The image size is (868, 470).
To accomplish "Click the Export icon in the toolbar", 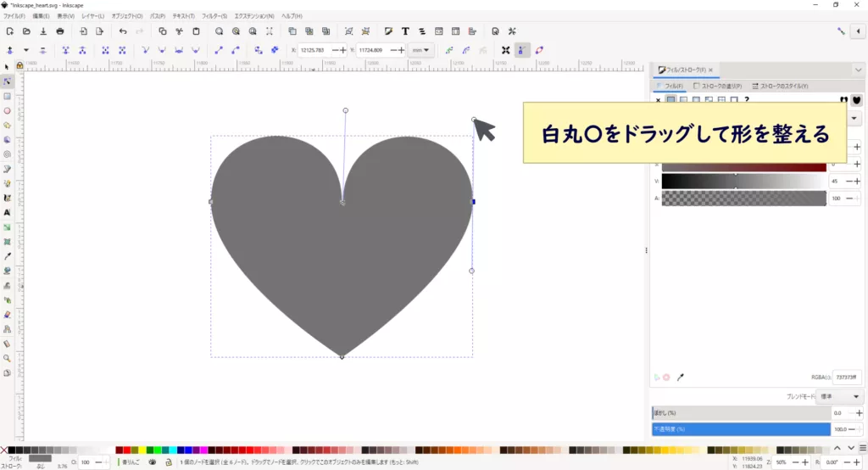I will pyautogui.click(x=100, y=31).
